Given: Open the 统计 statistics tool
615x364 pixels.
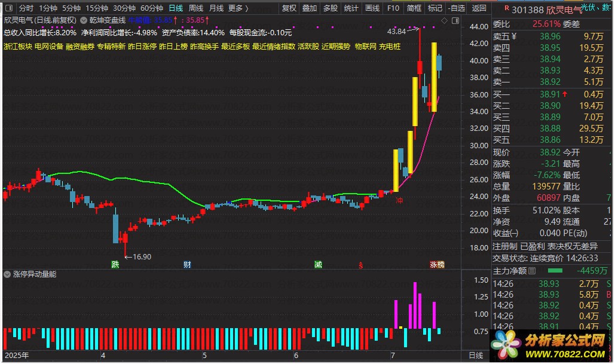Looking at the screenshot, I should pos(351,8).
